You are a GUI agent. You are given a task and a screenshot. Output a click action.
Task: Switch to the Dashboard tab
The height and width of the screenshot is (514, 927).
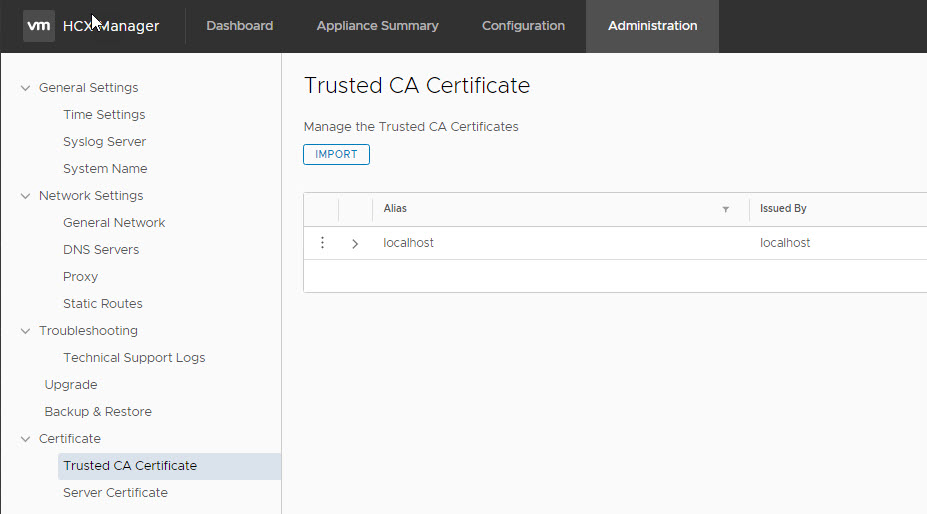pos(239,26)
